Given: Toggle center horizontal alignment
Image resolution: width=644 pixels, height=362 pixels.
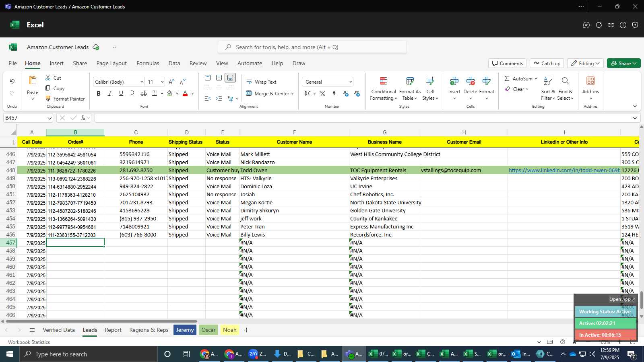Looking at the screenshot, I should [219, 88].
